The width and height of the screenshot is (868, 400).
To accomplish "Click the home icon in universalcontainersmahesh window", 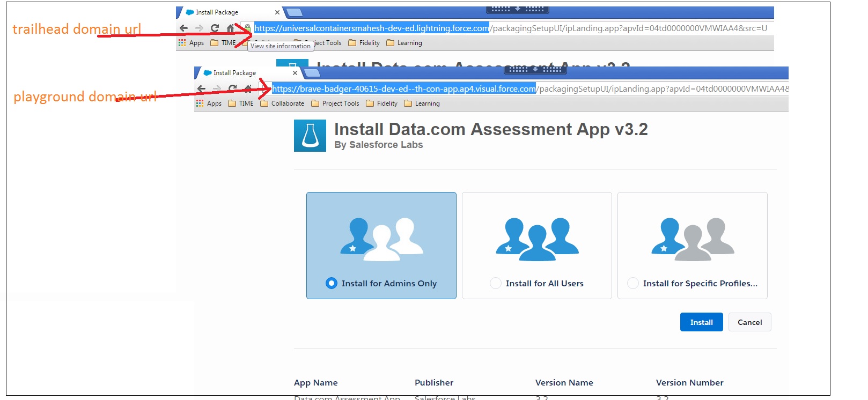I will click(231, 28).
